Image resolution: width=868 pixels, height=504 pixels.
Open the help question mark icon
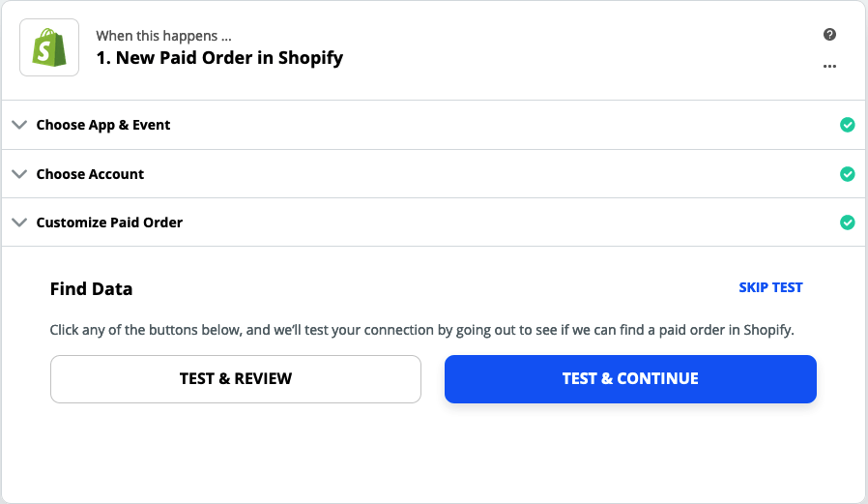point(829,34)
